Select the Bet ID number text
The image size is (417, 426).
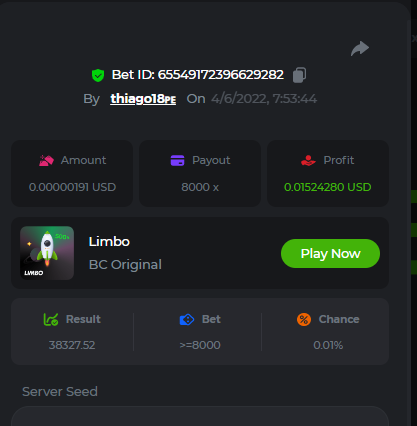coord(221,75)
